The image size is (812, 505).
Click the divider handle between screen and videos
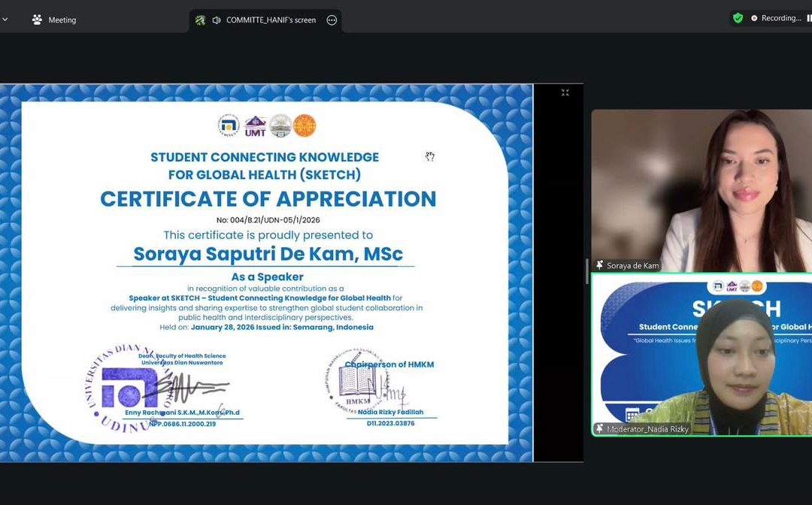click(586, 271)
